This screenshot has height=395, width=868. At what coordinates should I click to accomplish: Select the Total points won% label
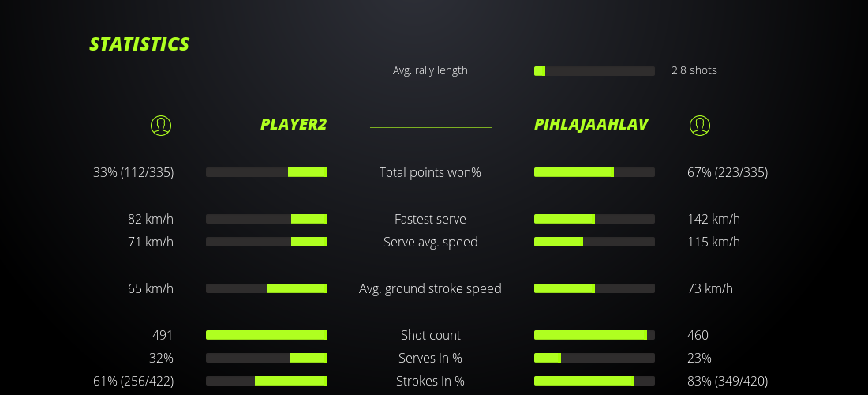click(x=430, y=172)
